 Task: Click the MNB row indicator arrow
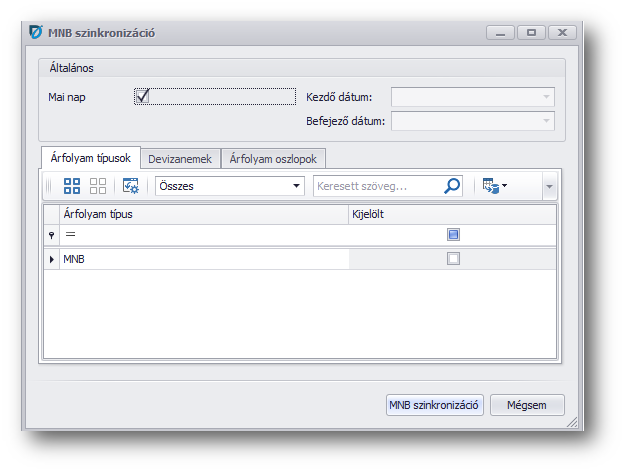click(x=52, y=259)
